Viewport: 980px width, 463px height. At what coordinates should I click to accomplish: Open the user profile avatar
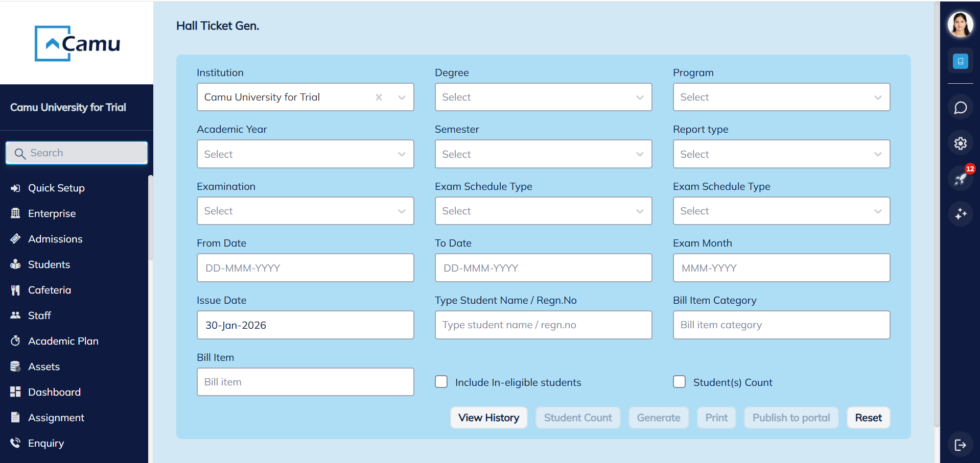click(960, 25)
